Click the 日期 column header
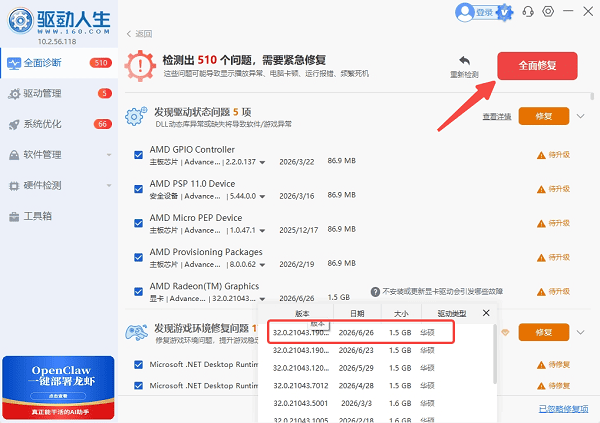 (x=357, y=314)
